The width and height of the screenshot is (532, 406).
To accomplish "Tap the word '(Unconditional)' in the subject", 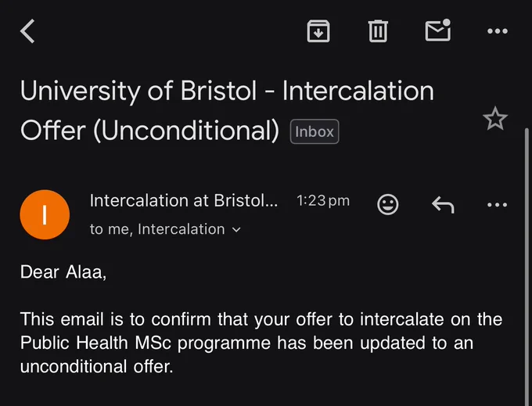I will 186,131.
